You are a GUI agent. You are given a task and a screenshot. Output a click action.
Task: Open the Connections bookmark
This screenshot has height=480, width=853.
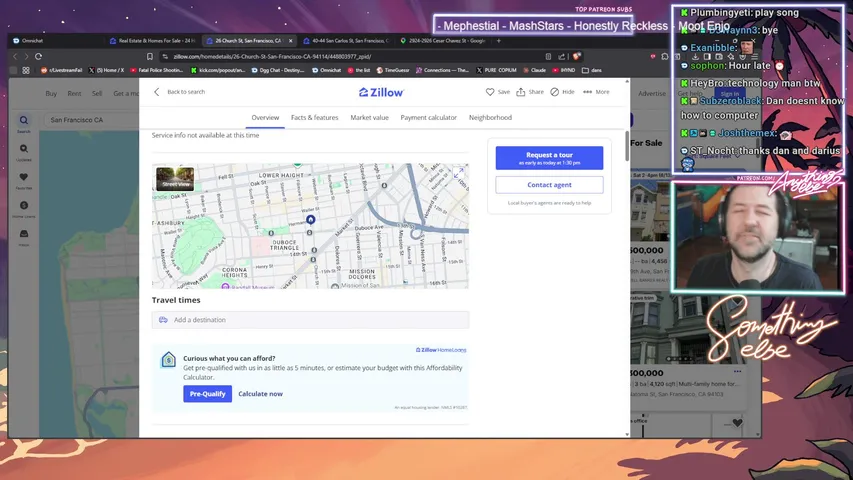[442, 70]
